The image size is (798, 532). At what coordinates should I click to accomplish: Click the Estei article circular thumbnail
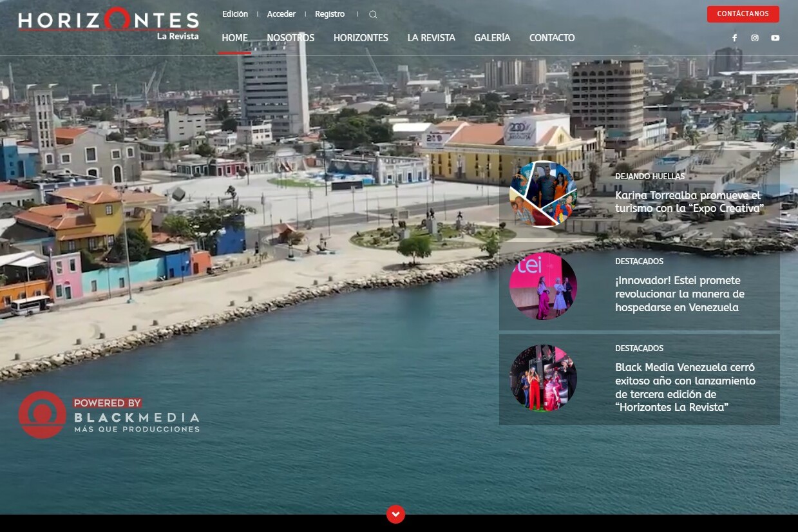(543, 286)
